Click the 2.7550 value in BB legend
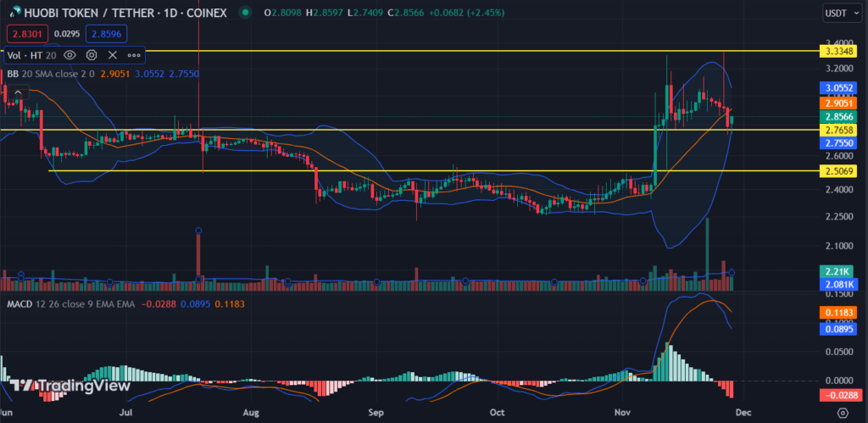Screen dimensions: 868x423 pos(184,73)
